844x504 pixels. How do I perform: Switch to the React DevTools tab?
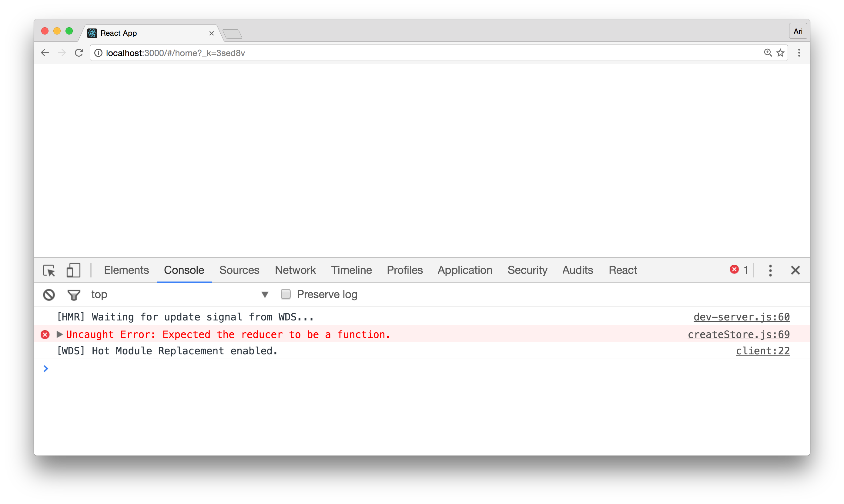click(623, 270)
